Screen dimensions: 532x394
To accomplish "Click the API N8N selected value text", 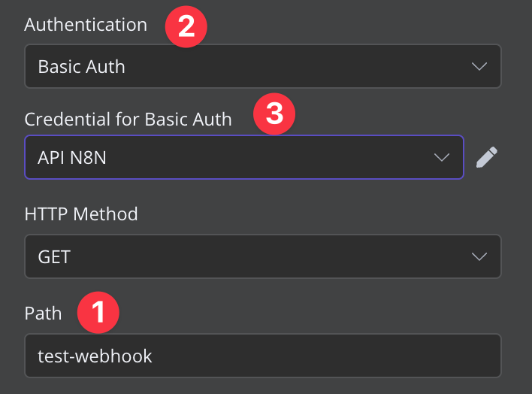I will click(x=72, y=157).
